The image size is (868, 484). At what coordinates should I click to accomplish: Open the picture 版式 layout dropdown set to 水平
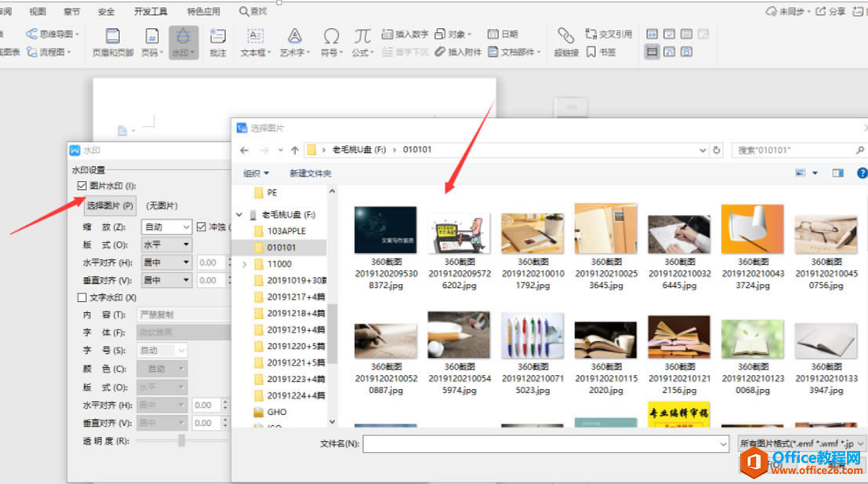(167, 244)
